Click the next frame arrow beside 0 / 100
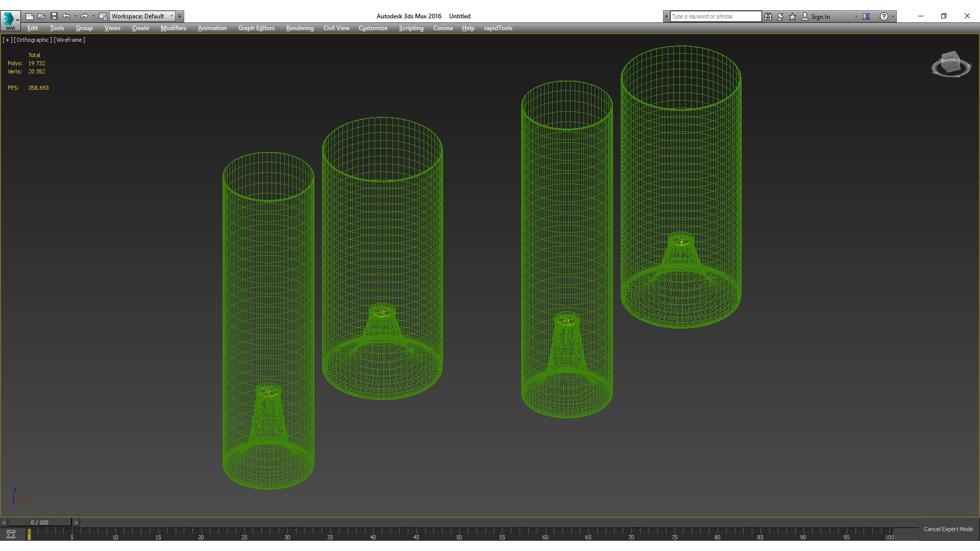The width and height of the screenshot is (980, 551). coord(76,522)
